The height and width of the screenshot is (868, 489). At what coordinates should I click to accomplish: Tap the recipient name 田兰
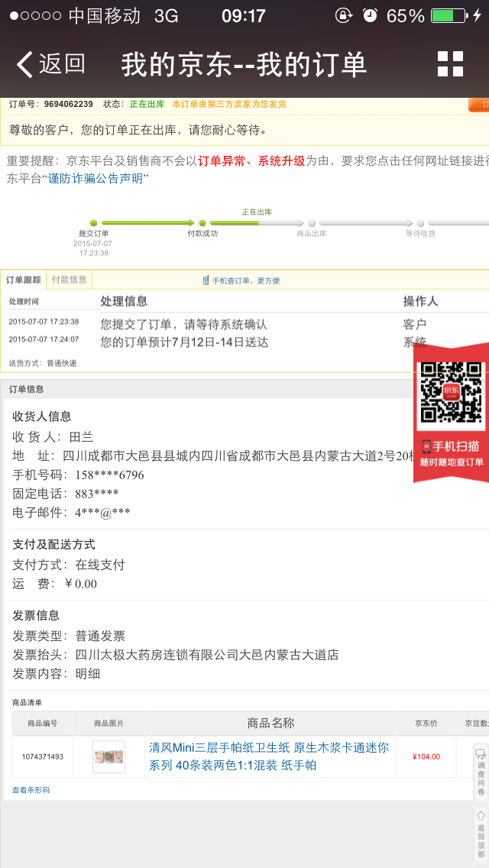coord(82,437)
